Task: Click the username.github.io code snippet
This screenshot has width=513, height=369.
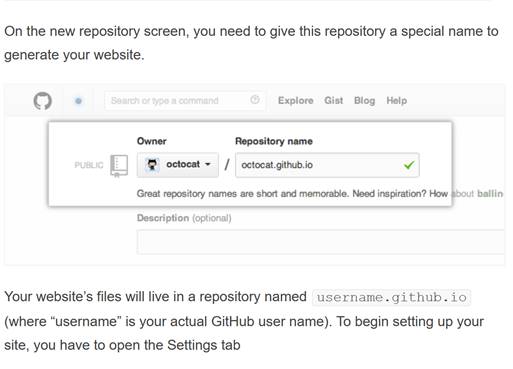Action: click(x=391, y=297)
